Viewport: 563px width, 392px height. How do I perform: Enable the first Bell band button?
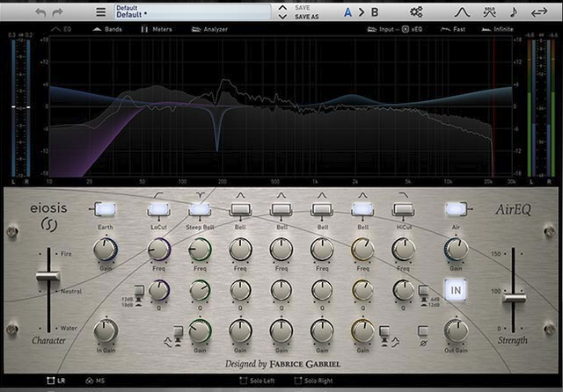coord(240,209)
